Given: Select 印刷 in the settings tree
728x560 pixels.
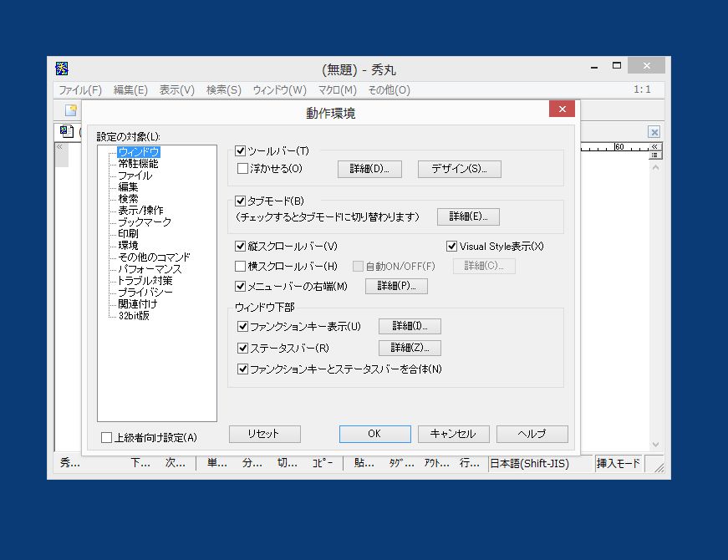Looking at the screenshot, I should (x=128, y=233).
